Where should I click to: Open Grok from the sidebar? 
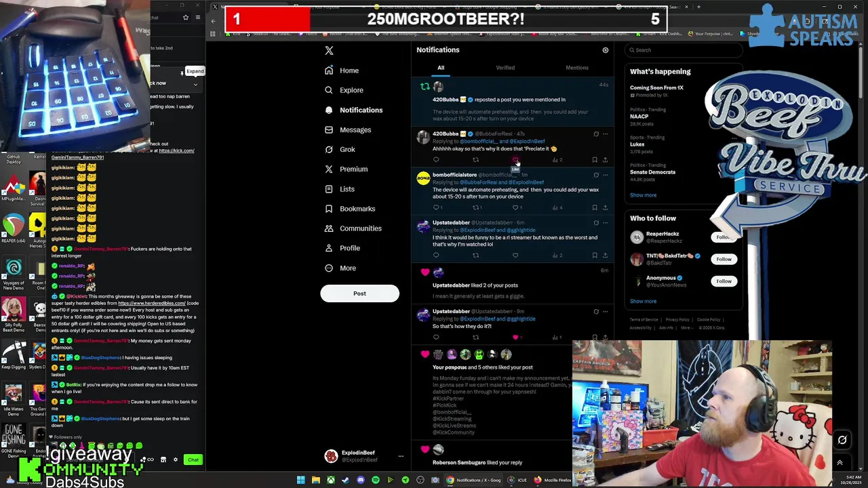point(340,149)
